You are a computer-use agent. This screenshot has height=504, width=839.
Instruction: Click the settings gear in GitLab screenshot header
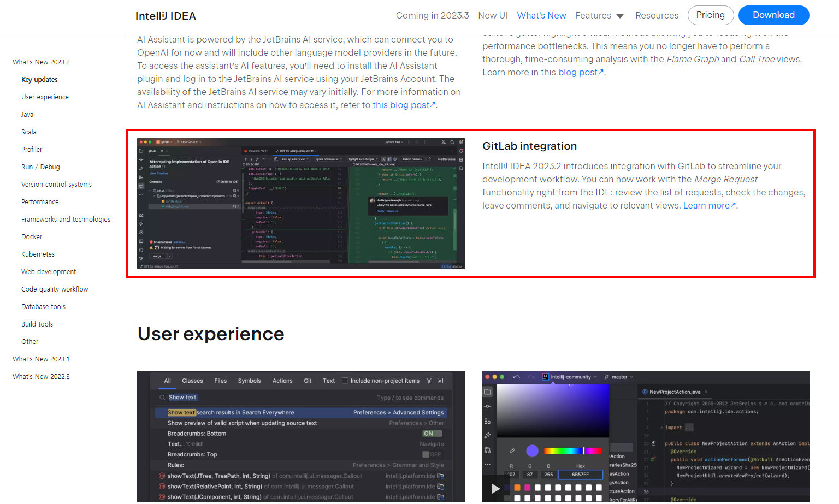[461, 142]
